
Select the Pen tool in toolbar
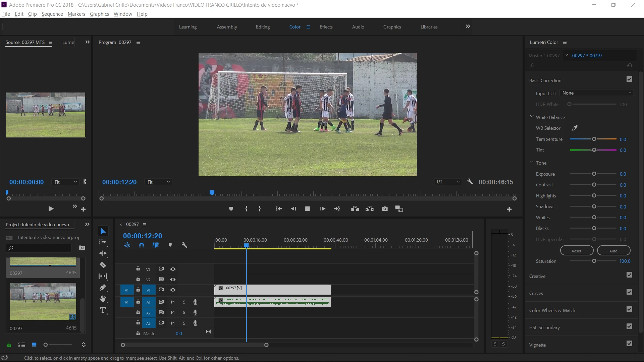coord(103,288)
